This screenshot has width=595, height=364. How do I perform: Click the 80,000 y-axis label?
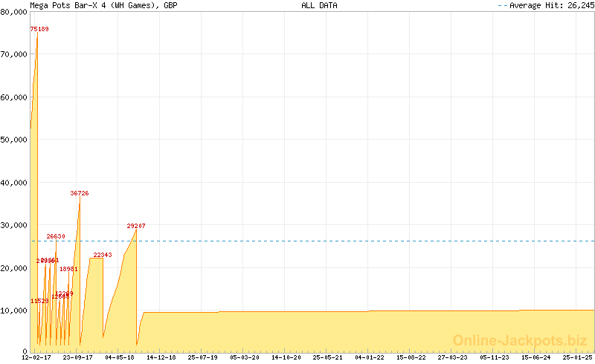tap(14, 12)
